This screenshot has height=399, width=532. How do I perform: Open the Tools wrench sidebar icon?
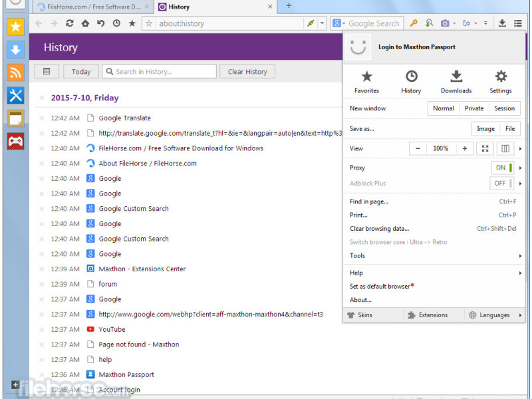click(x=15, y=95)
